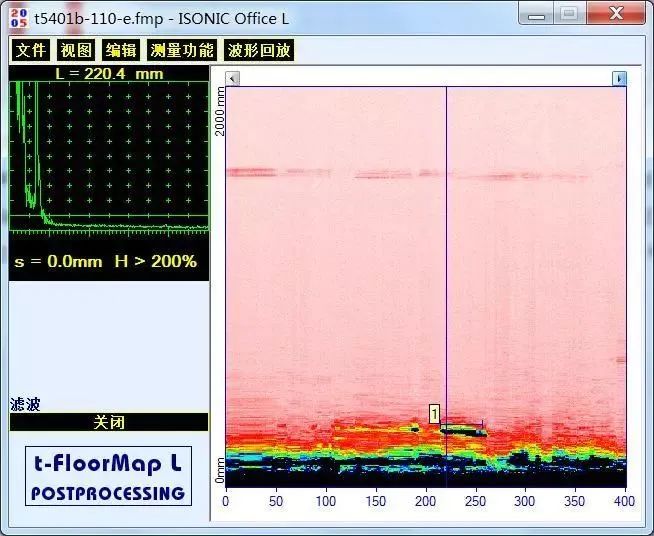Viewport: 654px width, 536px height.
Task: Click the 关闭 filter button
Action: [x=109, y=422]
